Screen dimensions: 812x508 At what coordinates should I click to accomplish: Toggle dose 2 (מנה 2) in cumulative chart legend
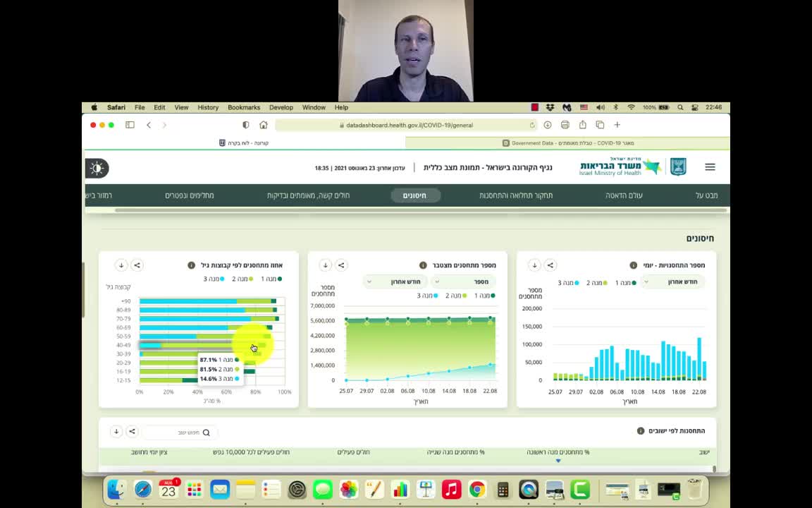456,296
